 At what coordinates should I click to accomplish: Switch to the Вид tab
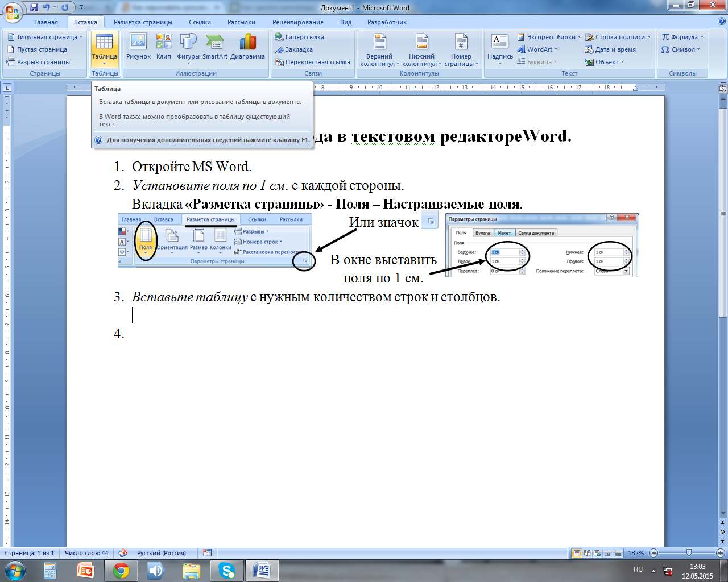coord(346,22)
